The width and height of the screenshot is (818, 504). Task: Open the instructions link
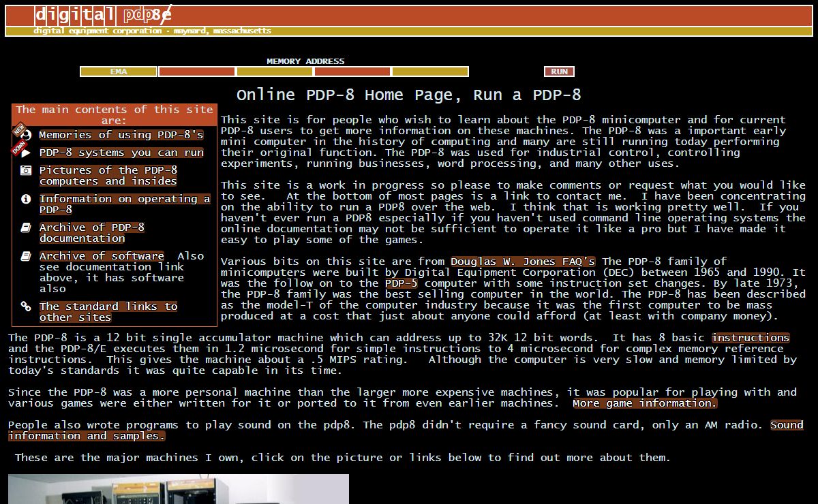(x=751, y=338)
